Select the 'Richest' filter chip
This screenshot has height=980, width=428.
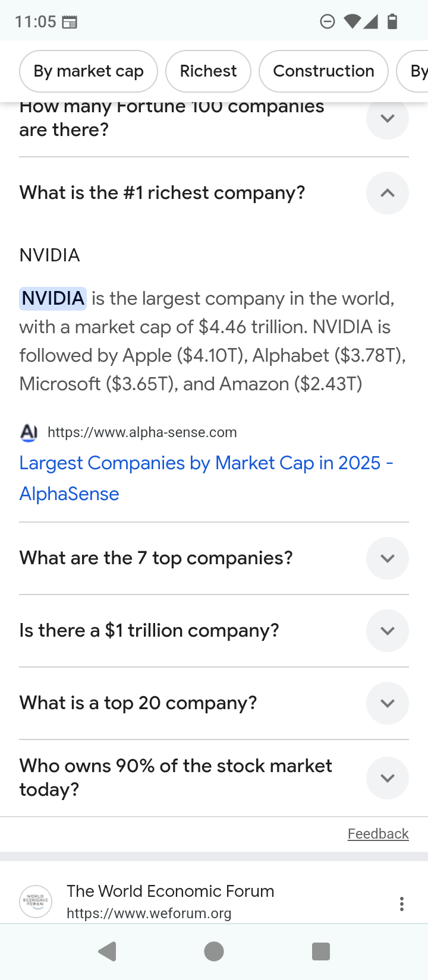[208, 71]
